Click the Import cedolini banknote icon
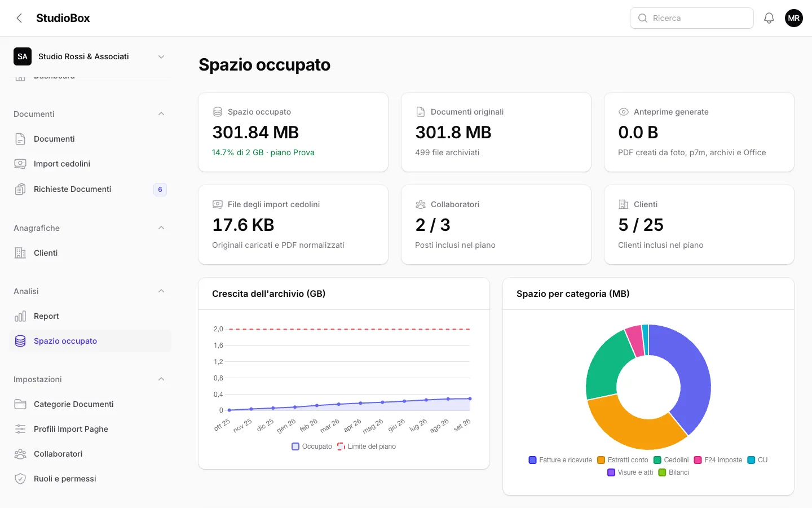The image size is (812, 508). tap(20, 164)
